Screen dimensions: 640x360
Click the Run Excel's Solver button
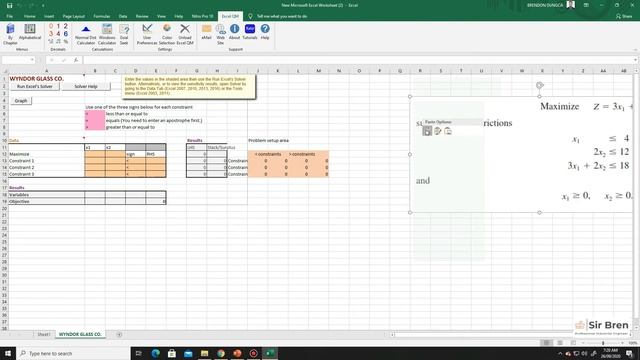[35, 87]
